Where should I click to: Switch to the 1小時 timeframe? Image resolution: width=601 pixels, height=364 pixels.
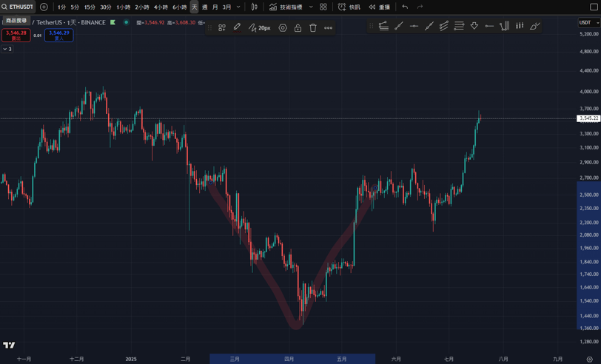click(123, 7)
